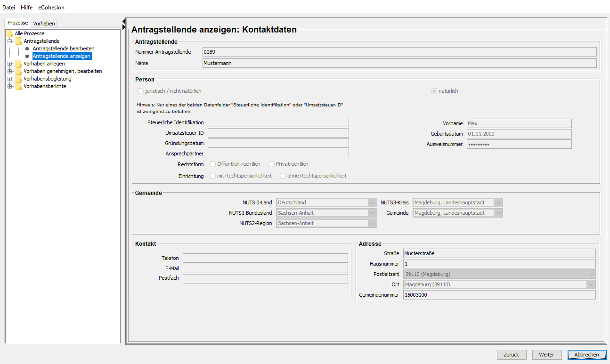Open the eCohesion menu
The height and width of the screenshot is (364, 610).
51,8
